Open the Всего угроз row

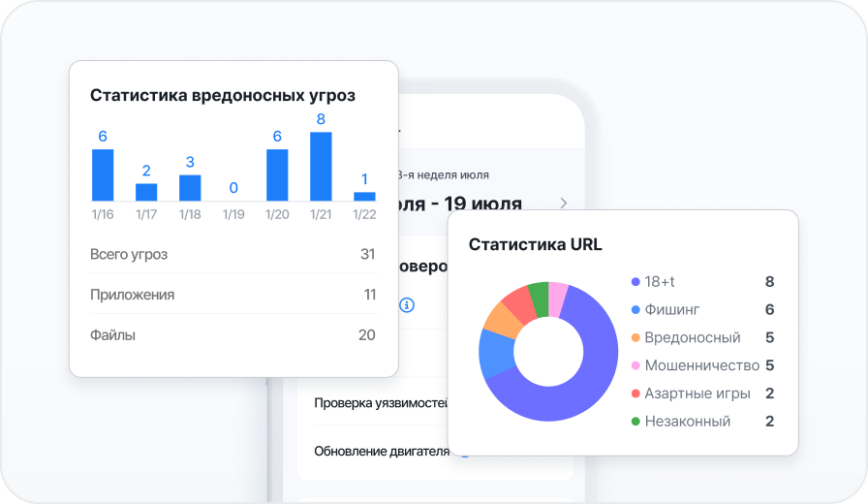[x=232, y=254]
